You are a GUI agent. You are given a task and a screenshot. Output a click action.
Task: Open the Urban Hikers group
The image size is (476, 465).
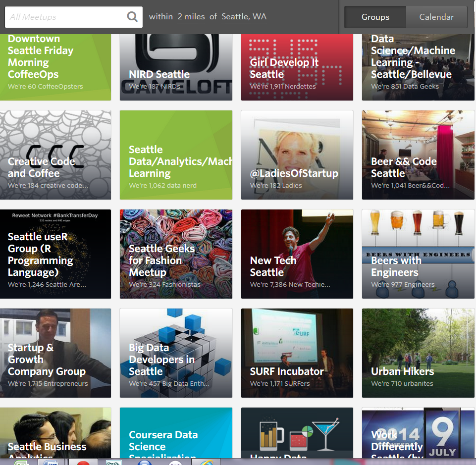[x=418, y=353]
